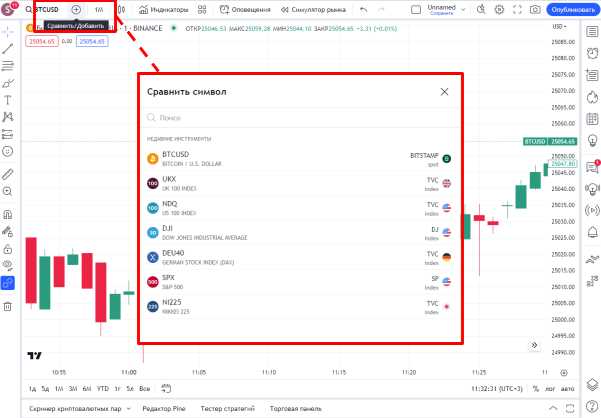Click the Compare/Add symbol plus icon
This screenshot has height=418, width=601.
tap(76, 10)
